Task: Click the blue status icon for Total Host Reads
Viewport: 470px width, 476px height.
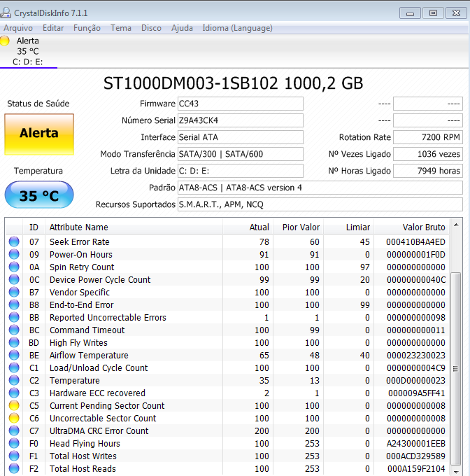Action: [14, 469]
